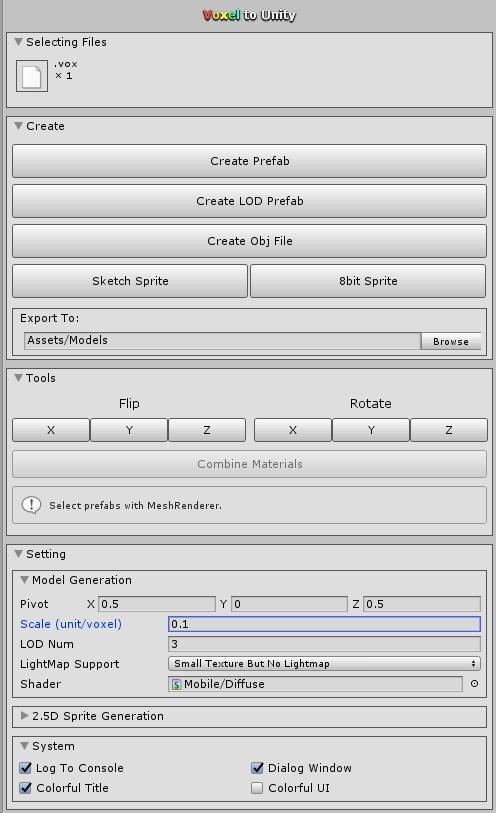Click the Combine Materials button
This screenshot has height=813, width=496.
pos(249,464)
